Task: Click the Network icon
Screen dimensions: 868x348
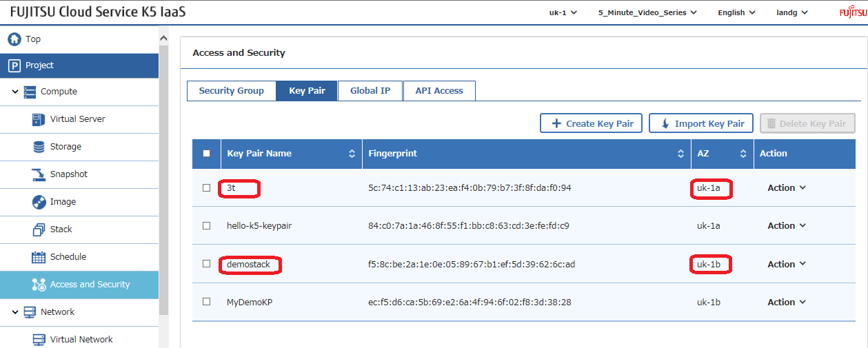Action: [x=30, y=312]
